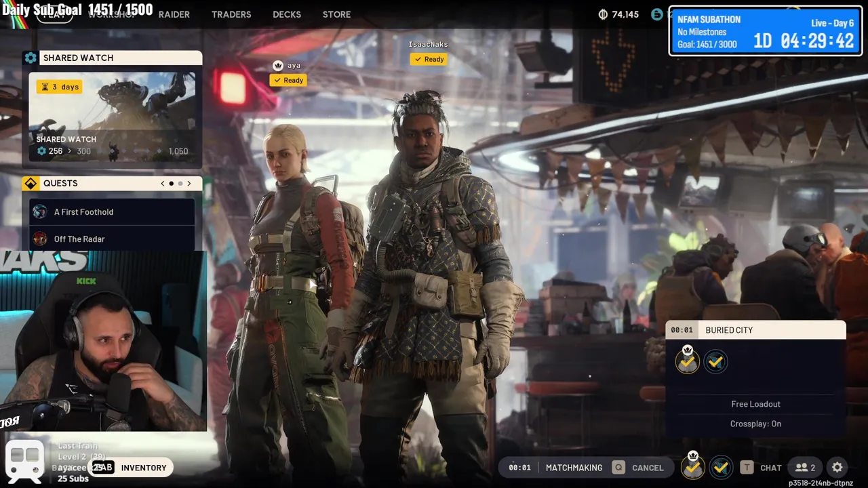Open the Off The Radar quest

coord(112,239)
